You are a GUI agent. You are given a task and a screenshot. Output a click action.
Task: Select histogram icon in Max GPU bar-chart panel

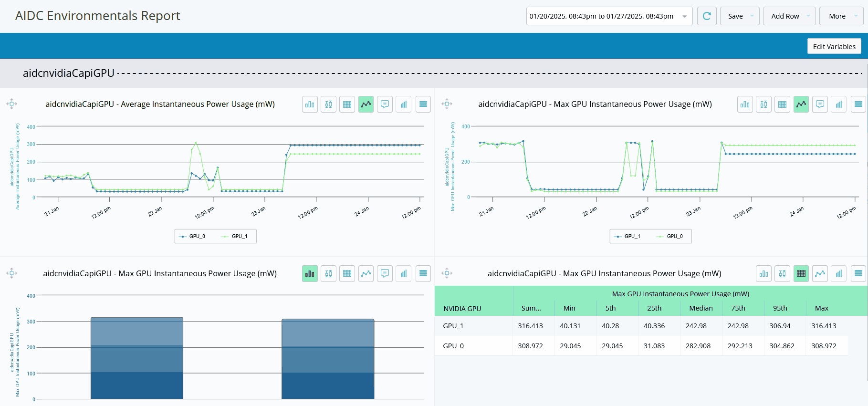pos(404,274)
